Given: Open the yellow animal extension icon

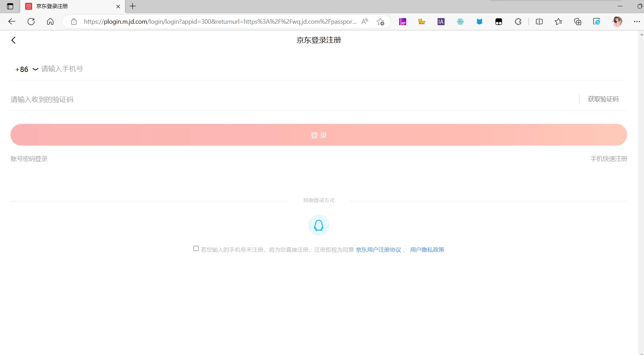Looking at the screenshot, I should [x=422, y=22].
